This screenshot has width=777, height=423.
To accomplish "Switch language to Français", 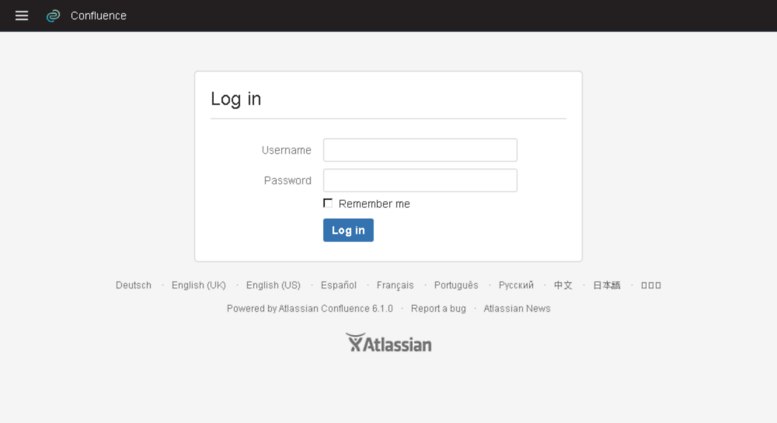I will pyautogui.click(x=395, y=285).
